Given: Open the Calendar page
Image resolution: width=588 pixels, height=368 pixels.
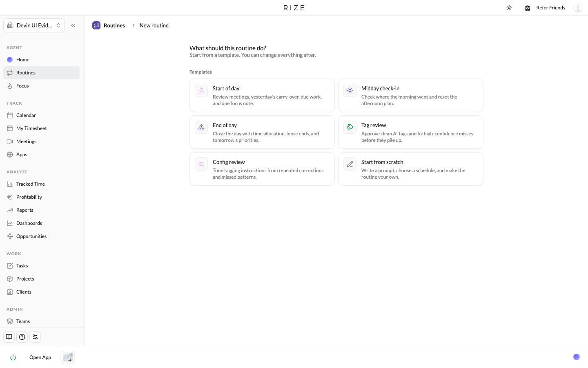Looking at the screenshot, I should point(42,115).
